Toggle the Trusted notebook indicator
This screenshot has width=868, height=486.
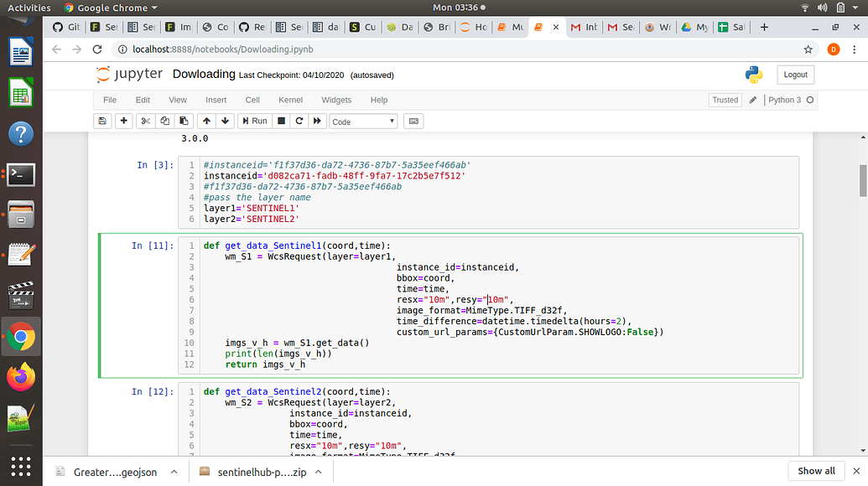tap(725, 100)
